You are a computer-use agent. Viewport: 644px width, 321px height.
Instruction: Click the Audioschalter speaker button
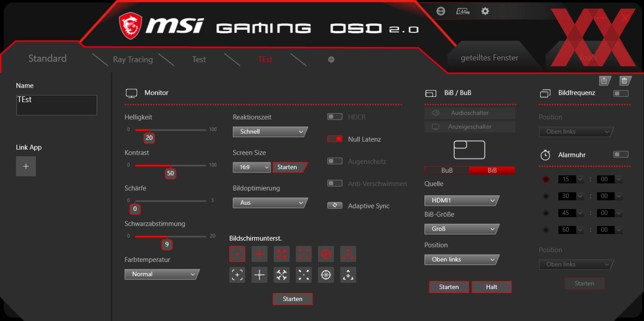tap(470, 113)
